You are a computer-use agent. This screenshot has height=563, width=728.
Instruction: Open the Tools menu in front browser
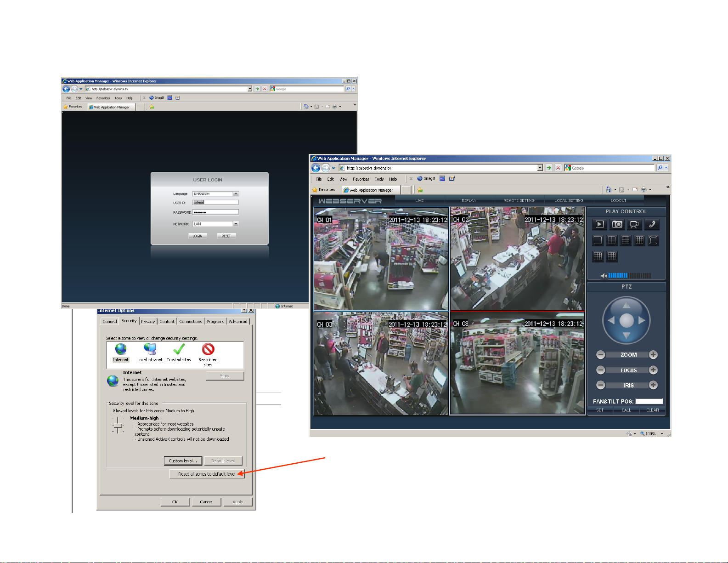click(x=379, y=179)
